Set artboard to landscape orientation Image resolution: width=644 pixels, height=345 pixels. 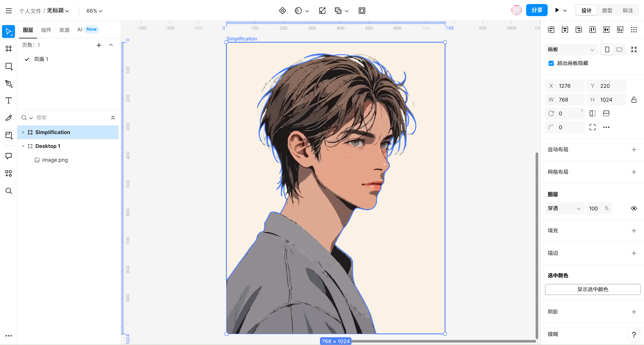[x=619, y=49]
